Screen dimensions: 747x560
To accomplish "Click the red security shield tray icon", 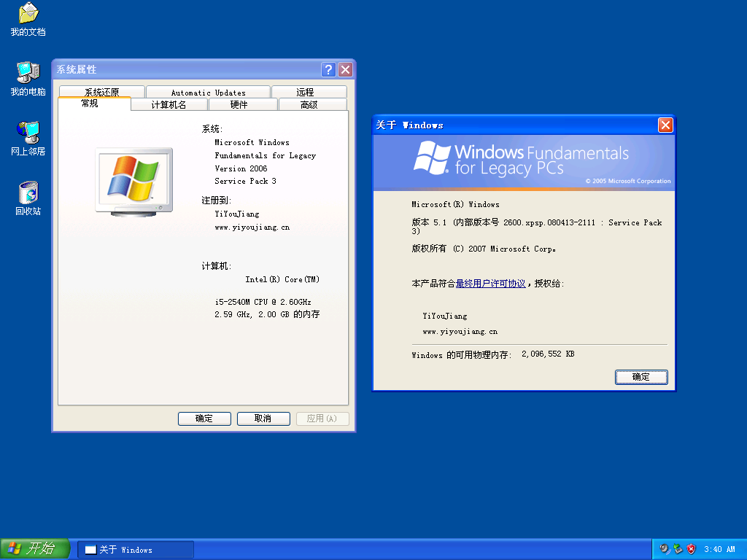I will point(692,549).
